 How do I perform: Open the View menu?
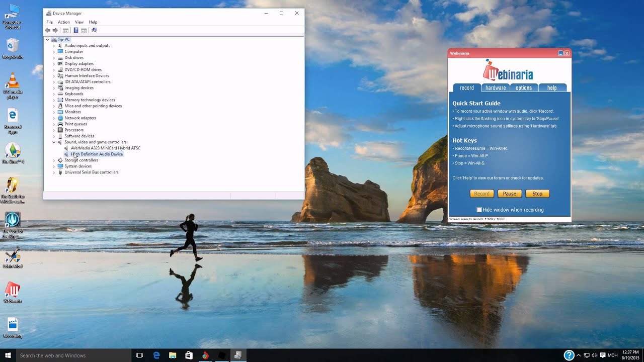pyautogui.click(x=79, y=22)
